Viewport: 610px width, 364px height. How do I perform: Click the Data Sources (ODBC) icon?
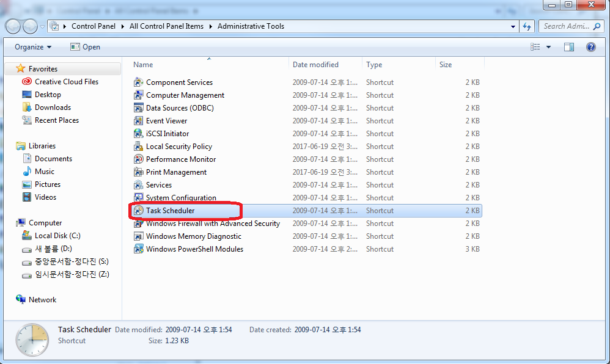[138, 108]
